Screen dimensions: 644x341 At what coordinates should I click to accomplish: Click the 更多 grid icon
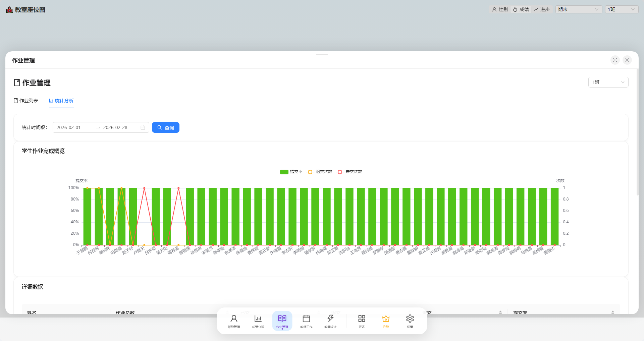pos(362,321)
